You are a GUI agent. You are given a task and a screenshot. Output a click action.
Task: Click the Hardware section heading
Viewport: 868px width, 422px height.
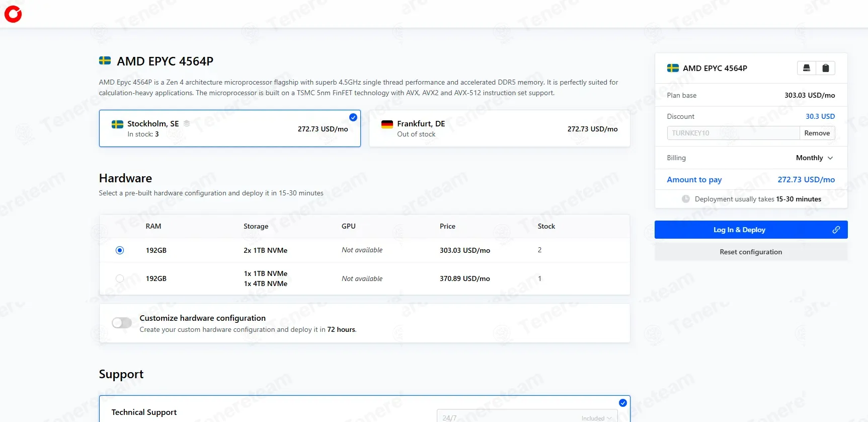(x=125, y=178)
